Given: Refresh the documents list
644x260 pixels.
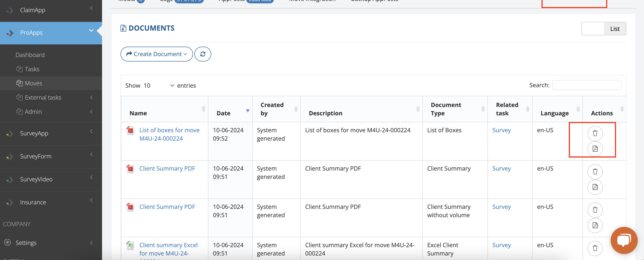Looking at the screenshot, I should click(203, 54).
